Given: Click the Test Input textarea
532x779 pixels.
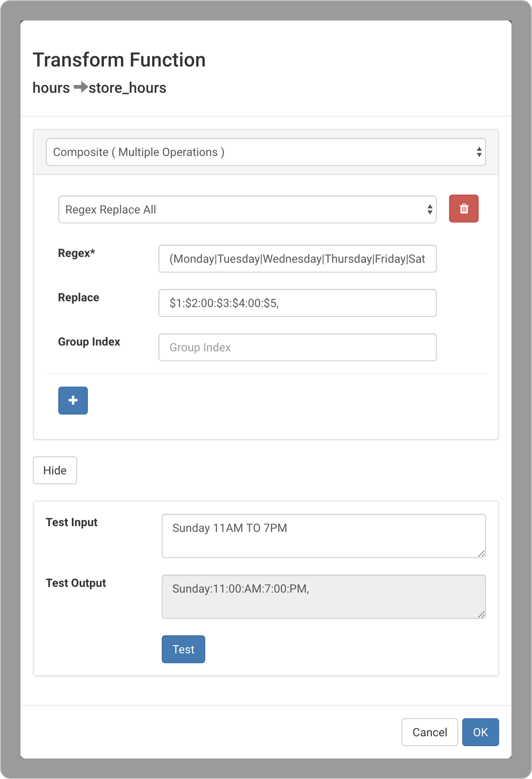Looking at the screenshot, I should coord(324,536).
